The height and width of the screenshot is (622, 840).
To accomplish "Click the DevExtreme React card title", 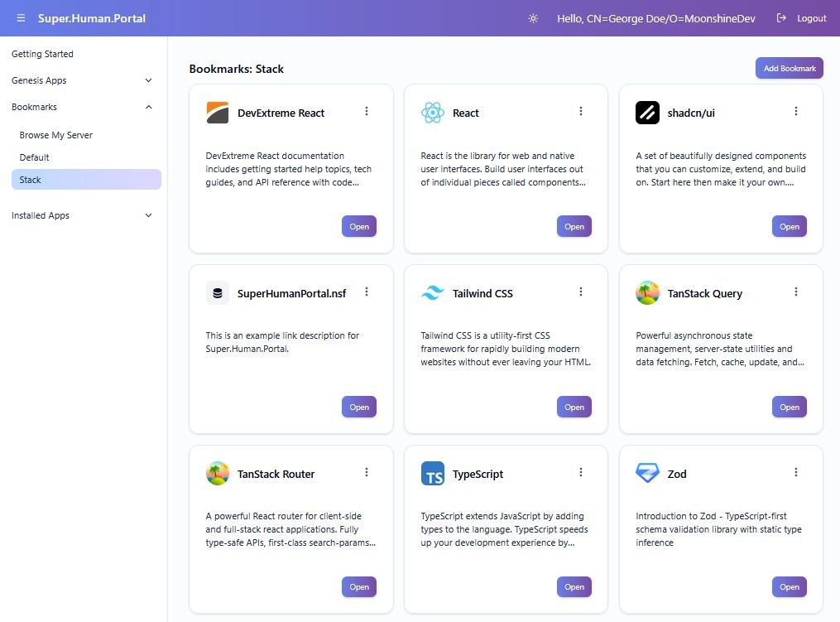I will coord(281,113).
